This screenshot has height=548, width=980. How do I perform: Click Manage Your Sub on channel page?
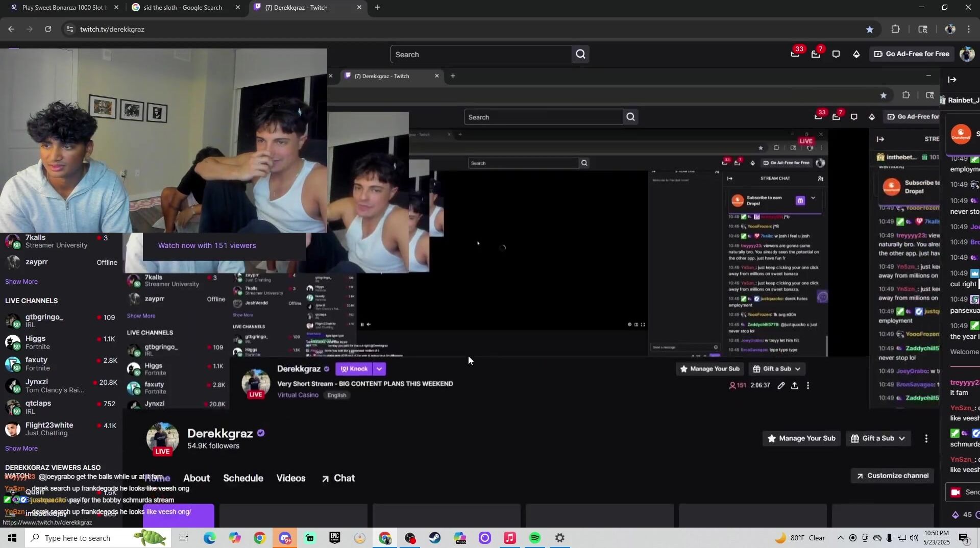[801, 438]
